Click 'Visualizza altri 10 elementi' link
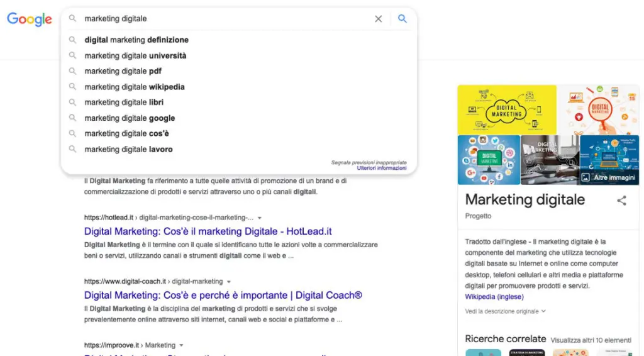This screenshot has height=356, width=644. (x=591, y=340)
